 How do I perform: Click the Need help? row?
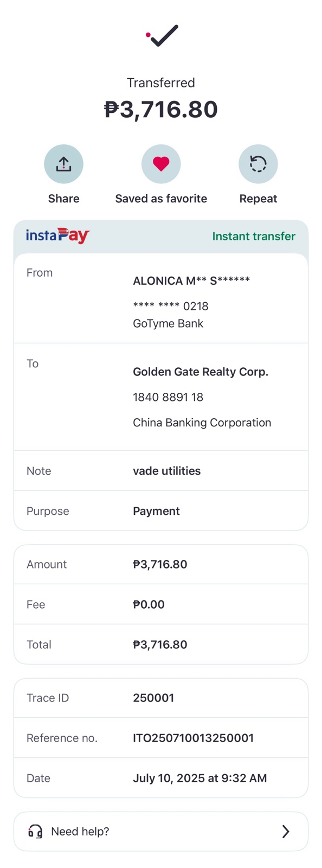click(x=161, y=831)
